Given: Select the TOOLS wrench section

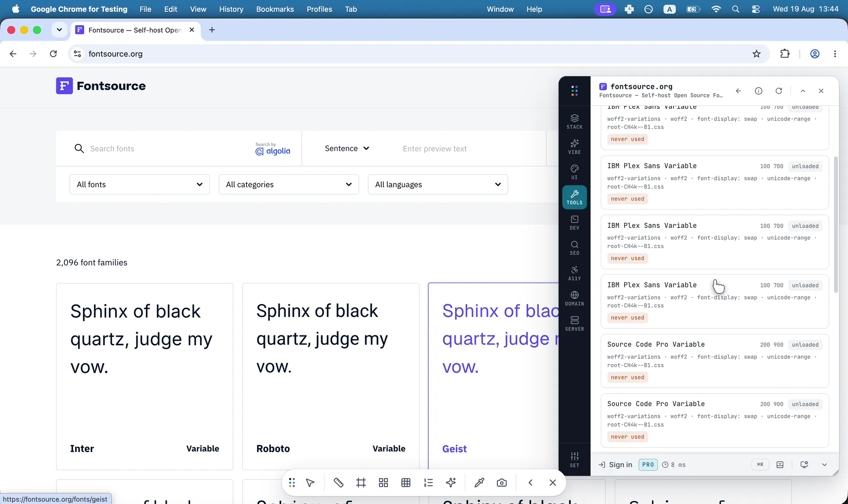Looking at the screenshot, I should click(x=574, y=197).
